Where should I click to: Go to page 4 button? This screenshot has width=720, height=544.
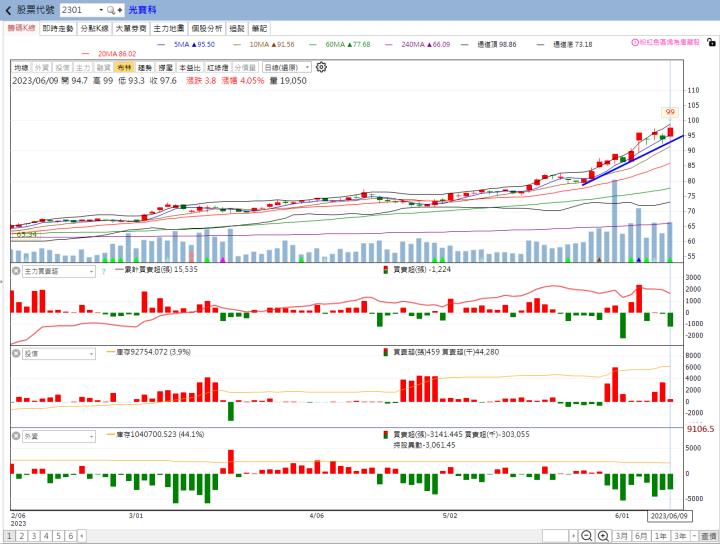coord(46,536)
